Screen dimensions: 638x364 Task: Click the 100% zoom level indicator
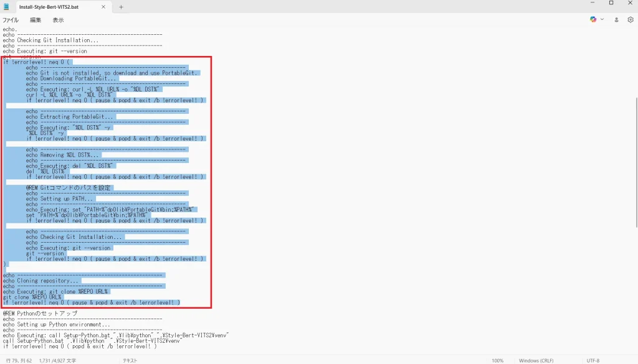(497, 360)
